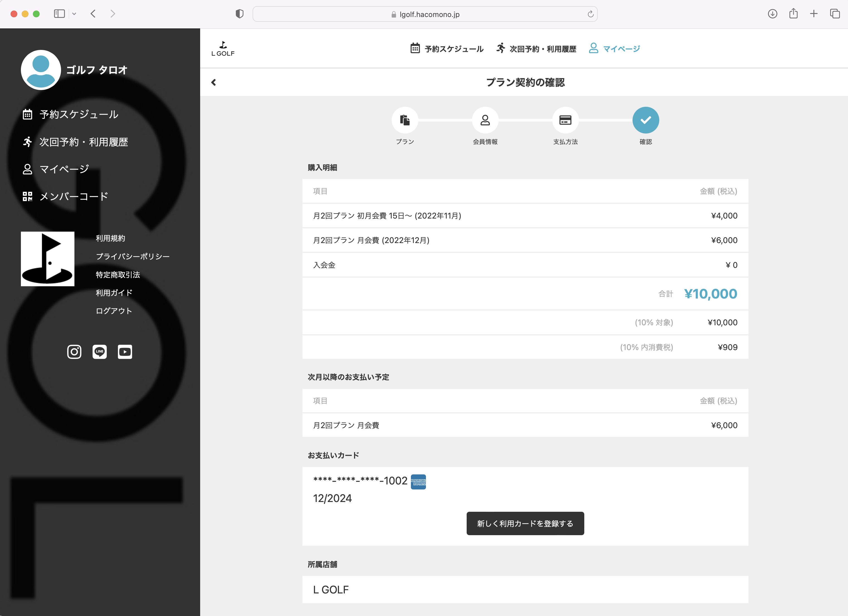This screenshot has height=616, width=848.
Task: Click the Safari share icon
Action: tap(793, 14)
